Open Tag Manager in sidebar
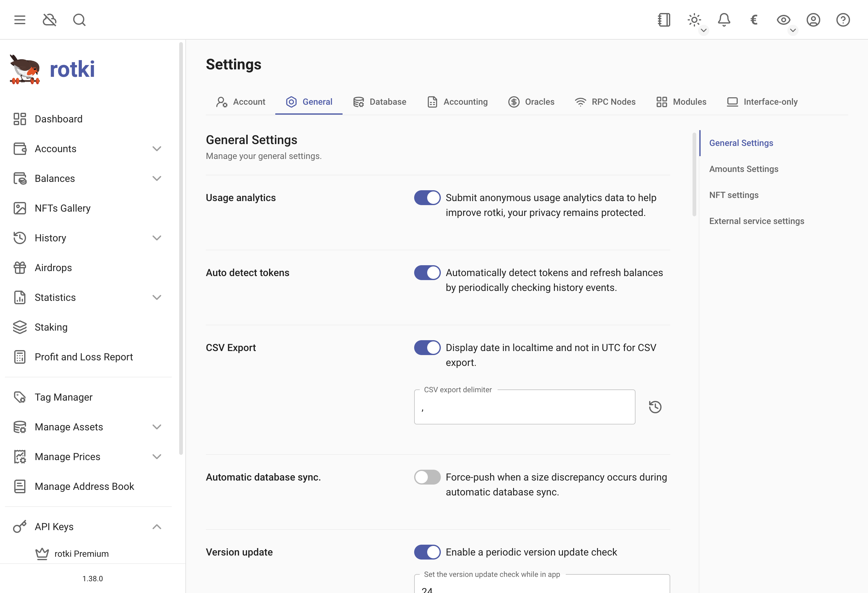 pyautogui.click(x=89, y=397)
